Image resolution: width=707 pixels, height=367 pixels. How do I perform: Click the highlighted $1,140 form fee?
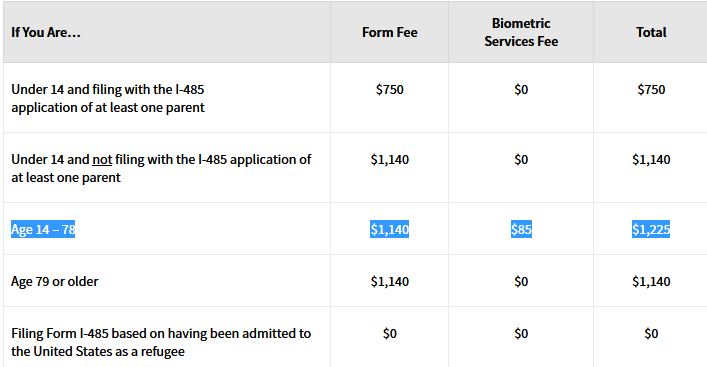click(x=390, y=229)
